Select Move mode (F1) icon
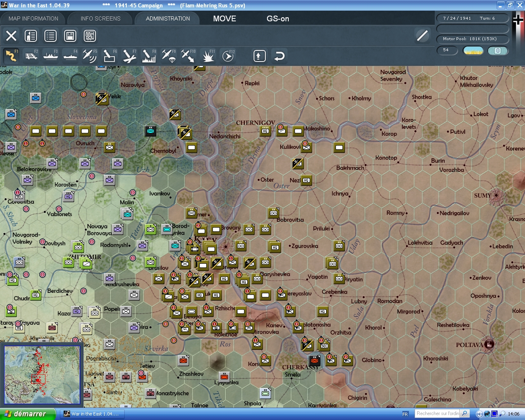This screenshot has width=525, height=420. [x=11, y=56]
